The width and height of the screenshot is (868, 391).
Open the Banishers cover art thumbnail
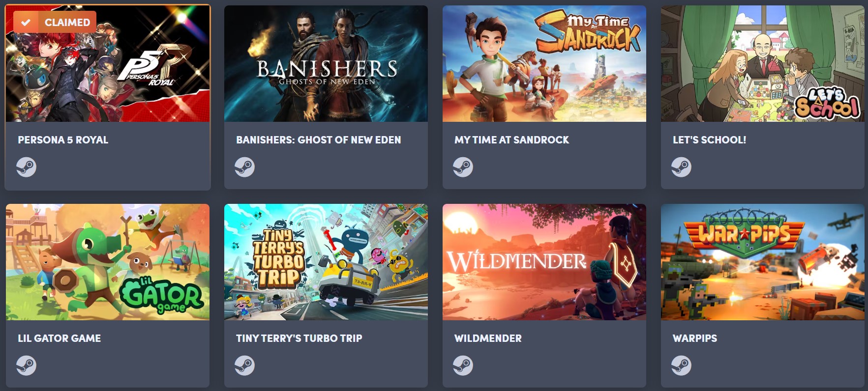[326, 64]
